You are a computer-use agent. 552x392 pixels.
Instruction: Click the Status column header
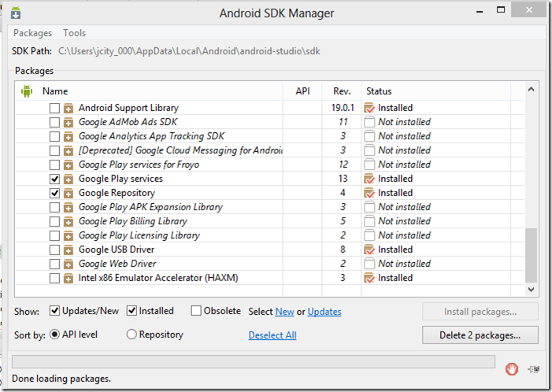tap(379, 91)
